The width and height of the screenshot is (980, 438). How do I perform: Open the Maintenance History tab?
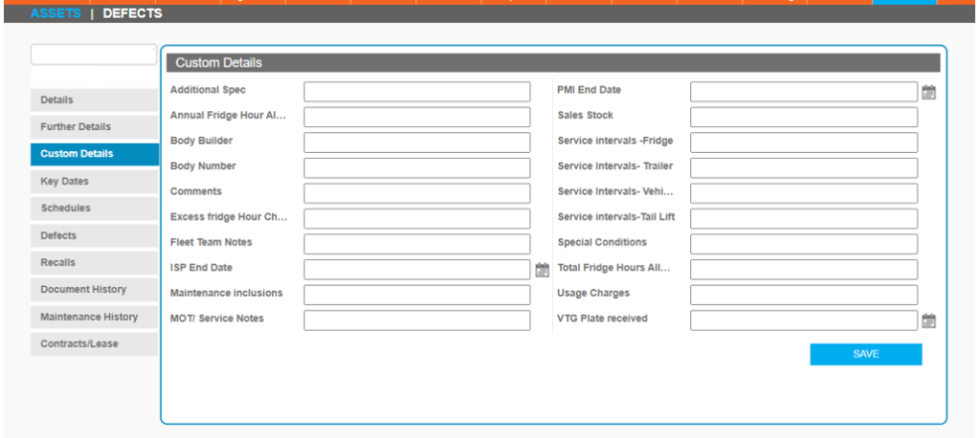(x=94, y=317)
